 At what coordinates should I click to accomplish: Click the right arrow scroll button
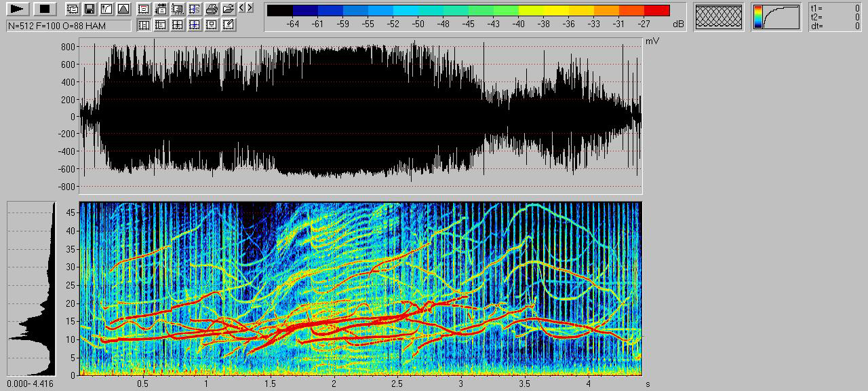click(x=250, y=8)
